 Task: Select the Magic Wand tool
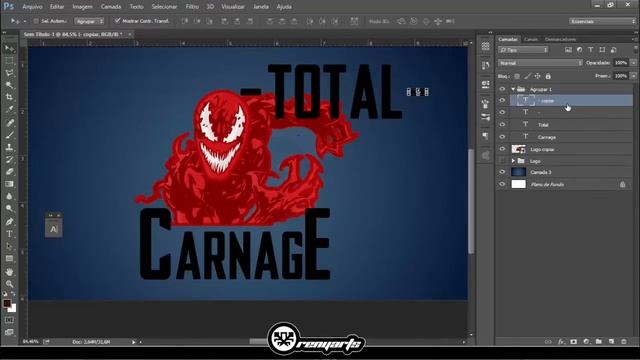9,85
